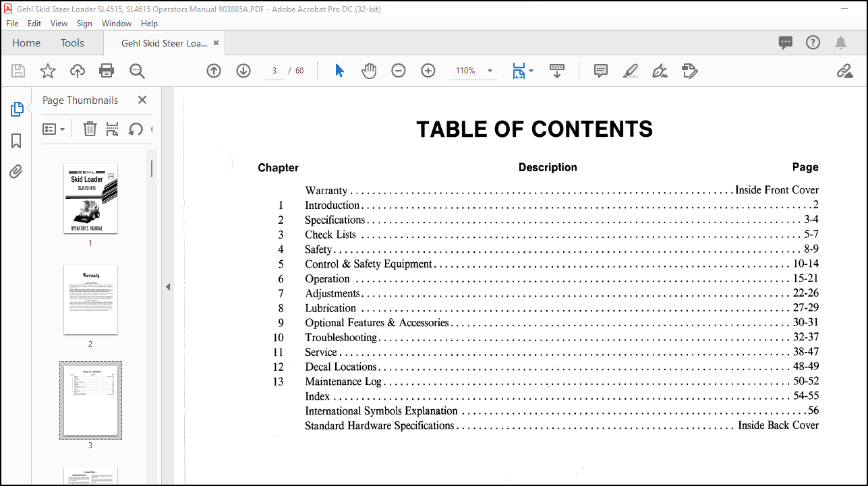Click the print pages thumbnail icon

(113, 129)
